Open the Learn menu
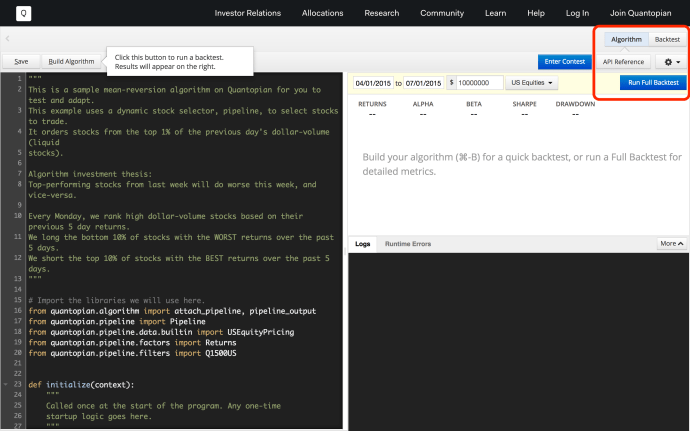The height and width of the screenshot is (431, 690). (x=495, y=13)
